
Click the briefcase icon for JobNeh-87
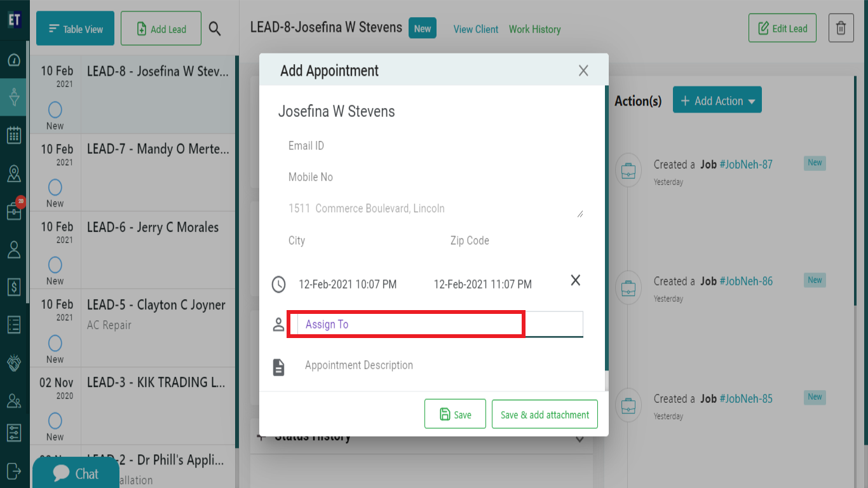[x=628, y=171]
